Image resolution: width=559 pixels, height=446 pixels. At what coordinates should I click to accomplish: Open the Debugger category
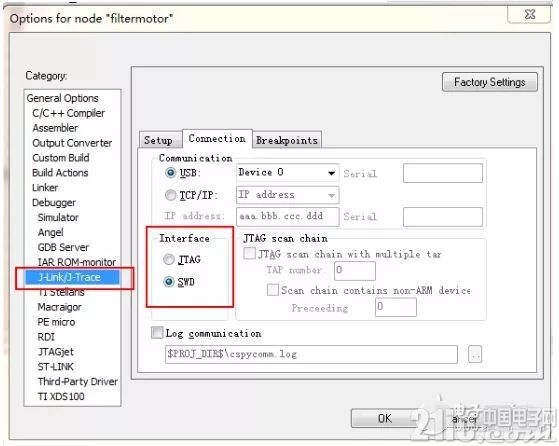pyautogui.click(x=54, y=203)
